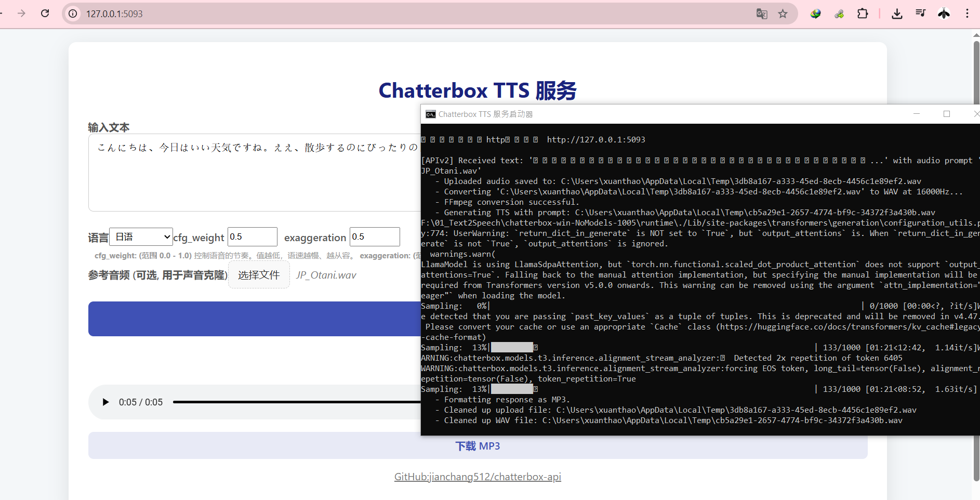Click the blue generate speech button
This screenshot has width=980, height=500.
point(254,319)
